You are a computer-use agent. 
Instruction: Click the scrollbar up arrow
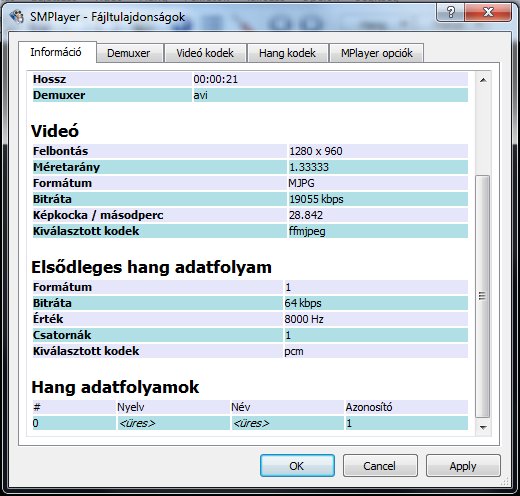pos(483,80)
